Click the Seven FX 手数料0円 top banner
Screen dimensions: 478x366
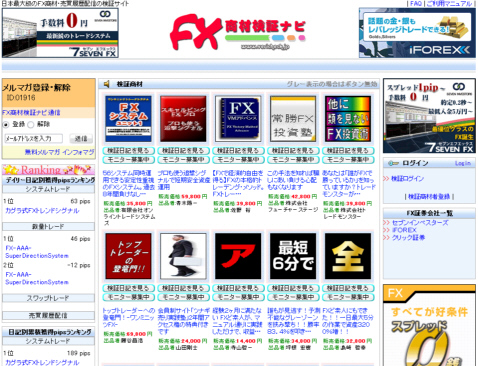coord(60,33)
